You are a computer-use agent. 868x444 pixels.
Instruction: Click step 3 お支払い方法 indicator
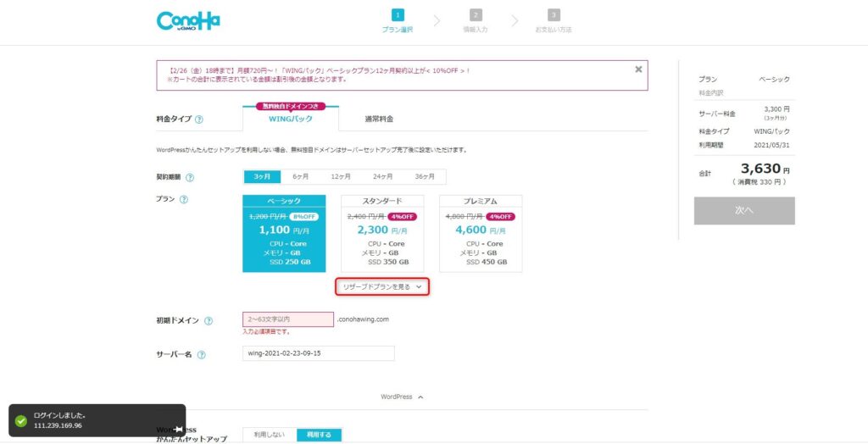(553, 21)
